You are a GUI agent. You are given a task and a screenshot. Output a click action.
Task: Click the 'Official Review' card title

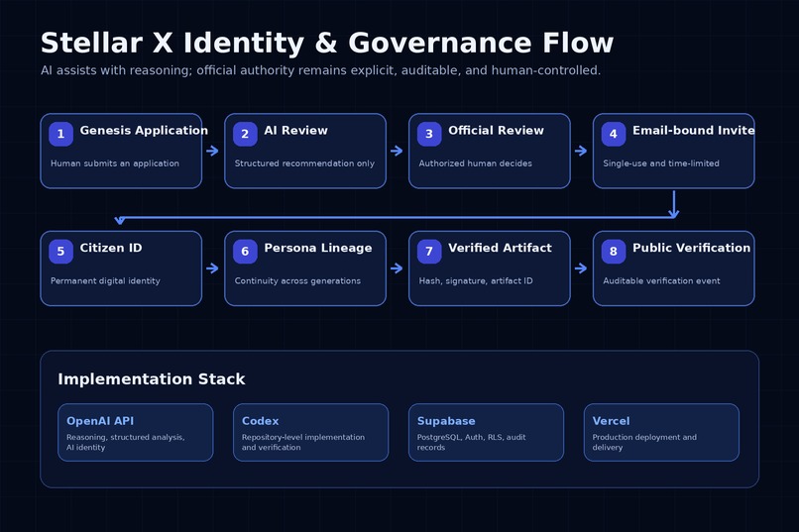point(496,131)
